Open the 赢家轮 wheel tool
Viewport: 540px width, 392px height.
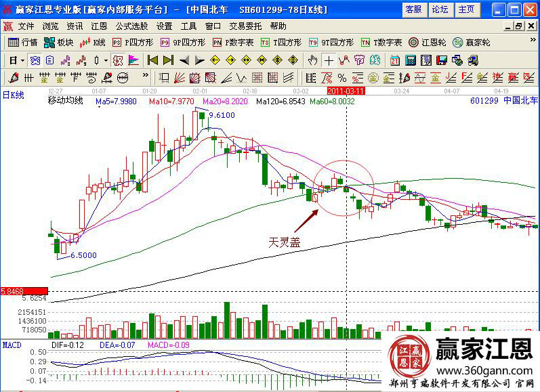pos(472,42)
